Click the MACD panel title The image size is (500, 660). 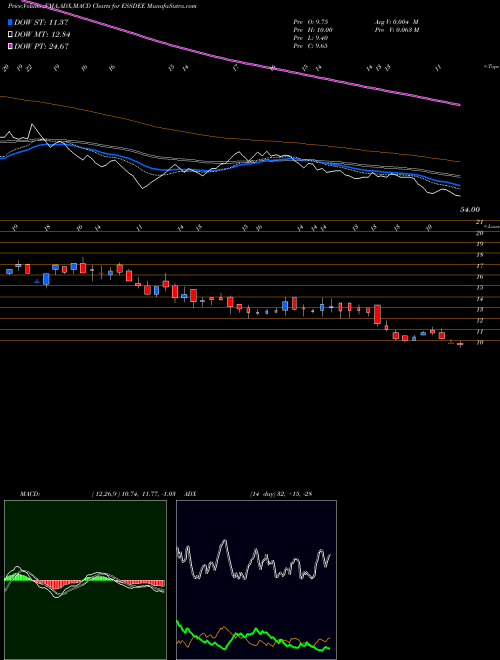(x=29, y=494)
